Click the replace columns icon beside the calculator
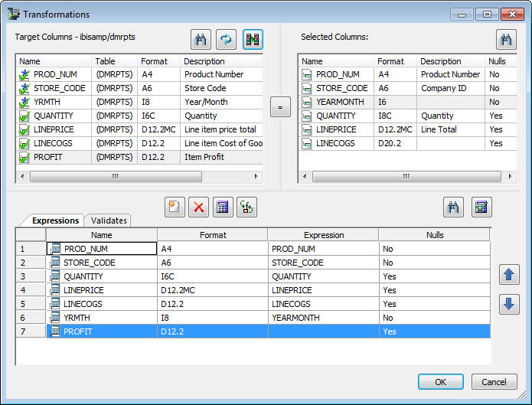 247,207
